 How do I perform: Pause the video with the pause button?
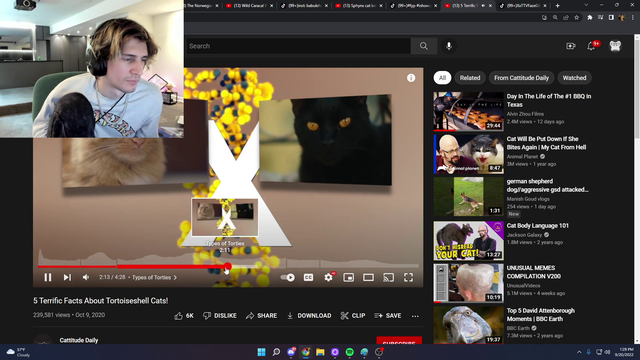tap(48, 278)
